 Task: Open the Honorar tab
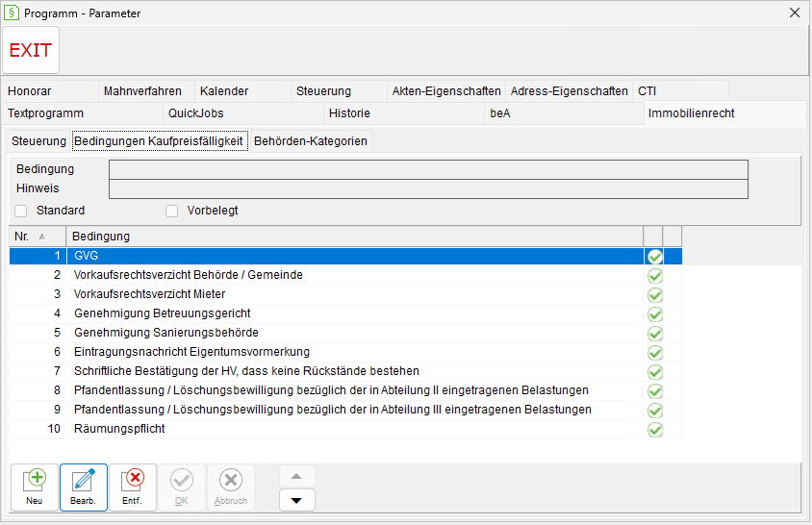50,91
